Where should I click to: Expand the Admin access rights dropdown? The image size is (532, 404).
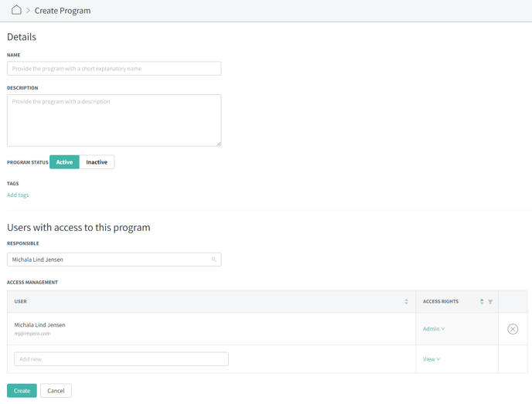click(x=434, y=329)
